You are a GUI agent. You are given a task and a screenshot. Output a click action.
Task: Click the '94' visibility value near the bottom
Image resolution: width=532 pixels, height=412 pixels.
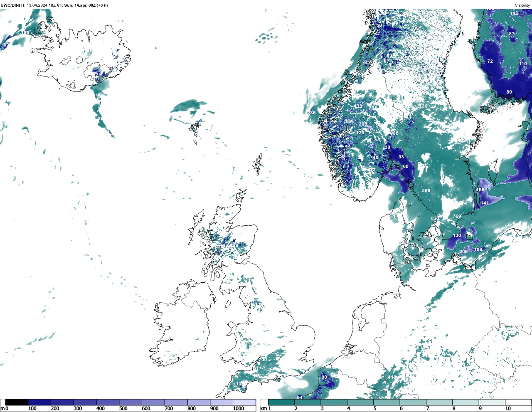[x=300, y=397]
